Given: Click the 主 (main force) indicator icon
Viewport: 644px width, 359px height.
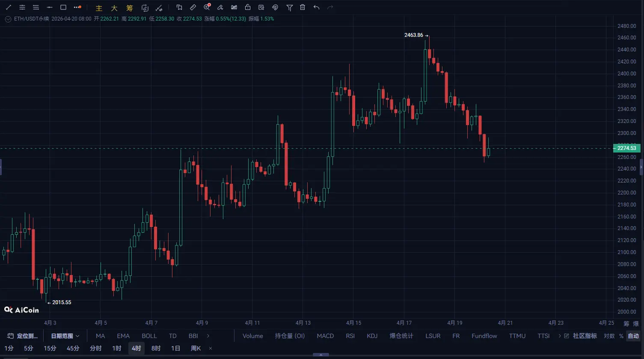Looking at the screenshot, I should tap(99, 8).
